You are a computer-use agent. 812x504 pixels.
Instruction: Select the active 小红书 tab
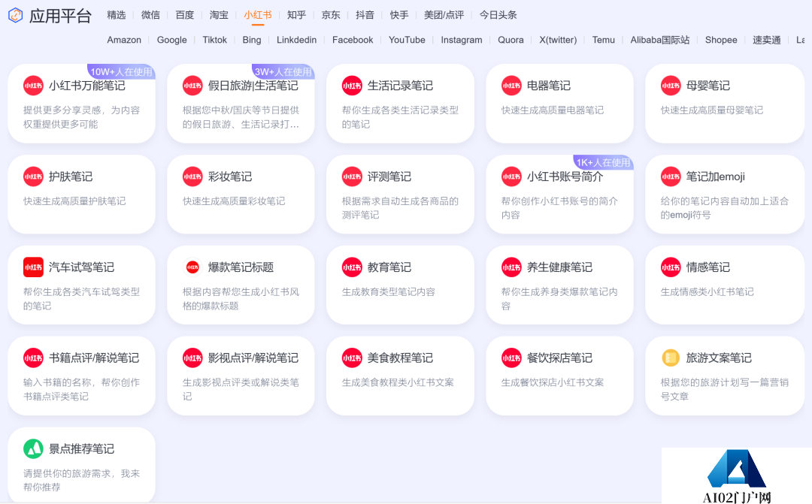point(258,15)
